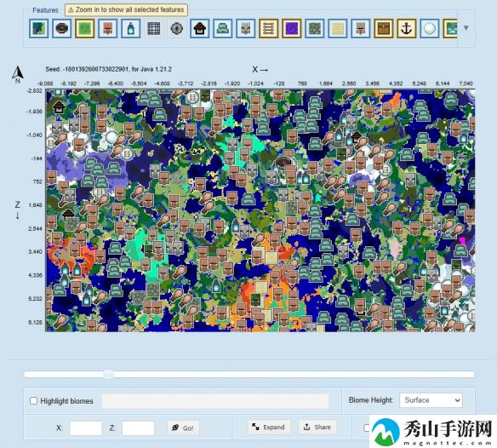Expand the features list dropdown arrow
The height and width of the screenshot is (448, 497).
[466, 28]
